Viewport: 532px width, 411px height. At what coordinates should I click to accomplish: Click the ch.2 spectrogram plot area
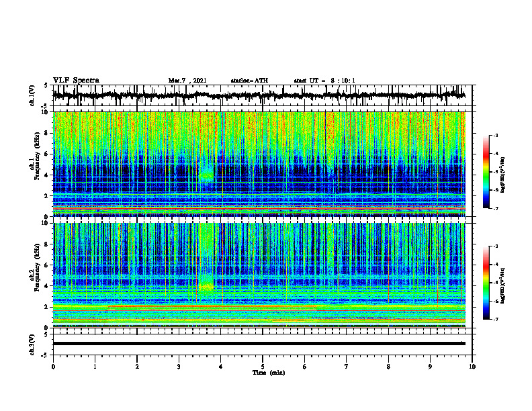259,275
